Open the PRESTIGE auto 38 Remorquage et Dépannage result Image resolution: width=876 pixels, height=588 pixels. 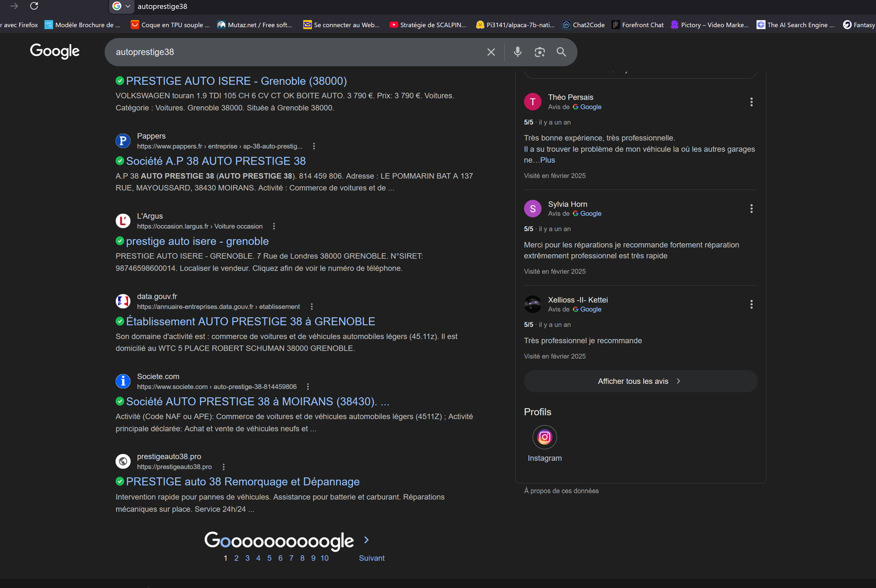(242, 481)
